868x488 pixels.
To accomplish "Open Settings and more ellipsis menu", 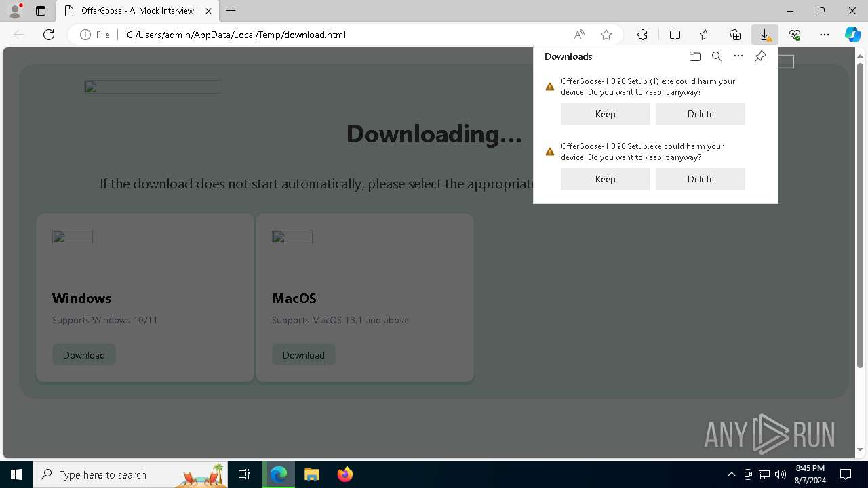I will 825,35.
